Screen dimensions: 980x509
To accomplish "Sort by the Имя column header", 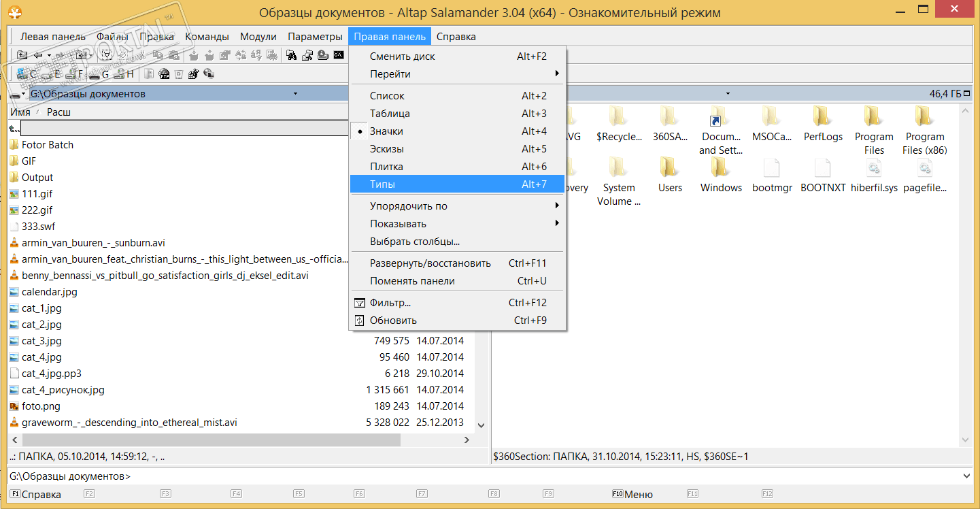I will click(x=20, y=112).
